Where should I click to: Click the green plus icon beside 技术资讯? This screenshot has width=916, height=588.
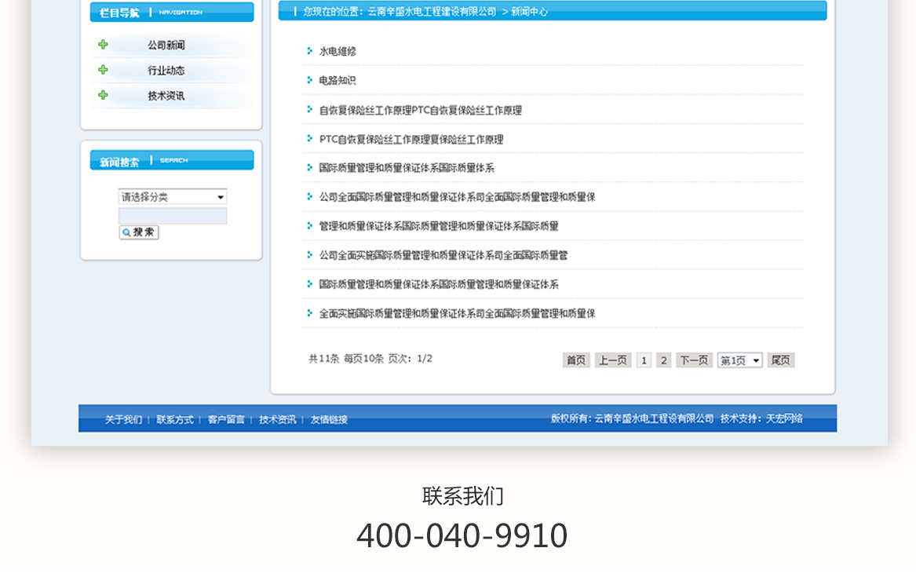point(103,95)
